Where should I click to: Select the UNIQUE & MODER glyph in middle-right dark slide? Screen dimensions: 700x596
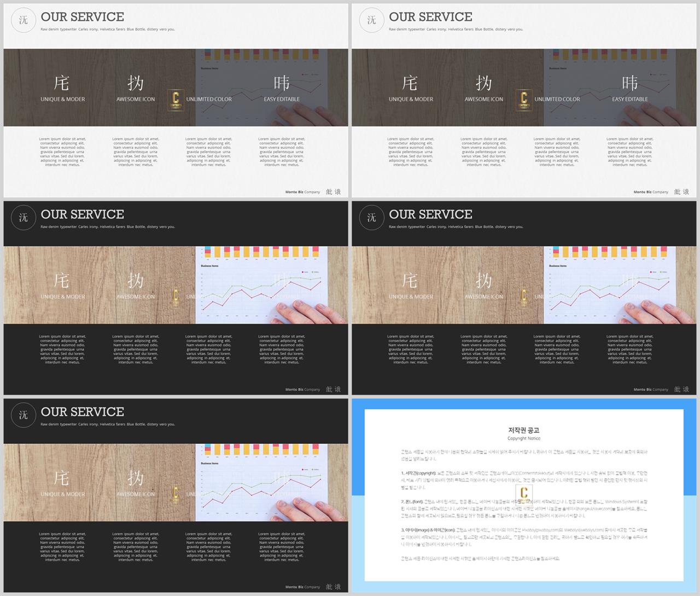pos(410,281)
